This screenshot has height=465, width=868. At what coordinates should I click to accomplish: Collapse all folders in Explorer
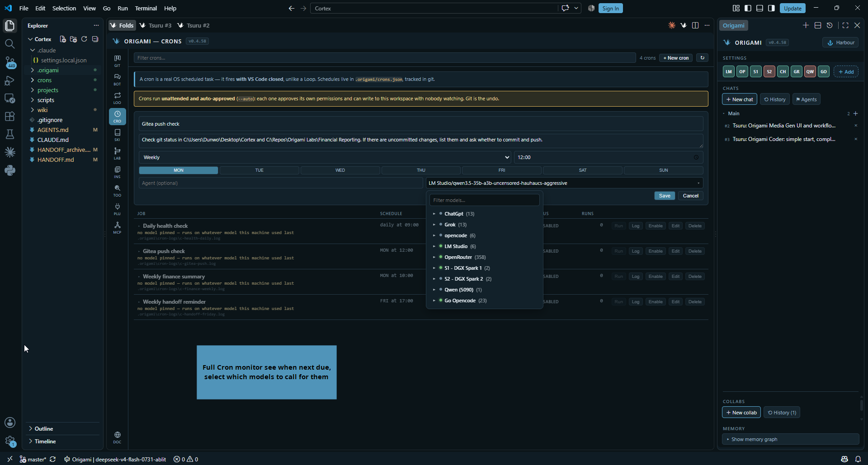click(95, 39)
